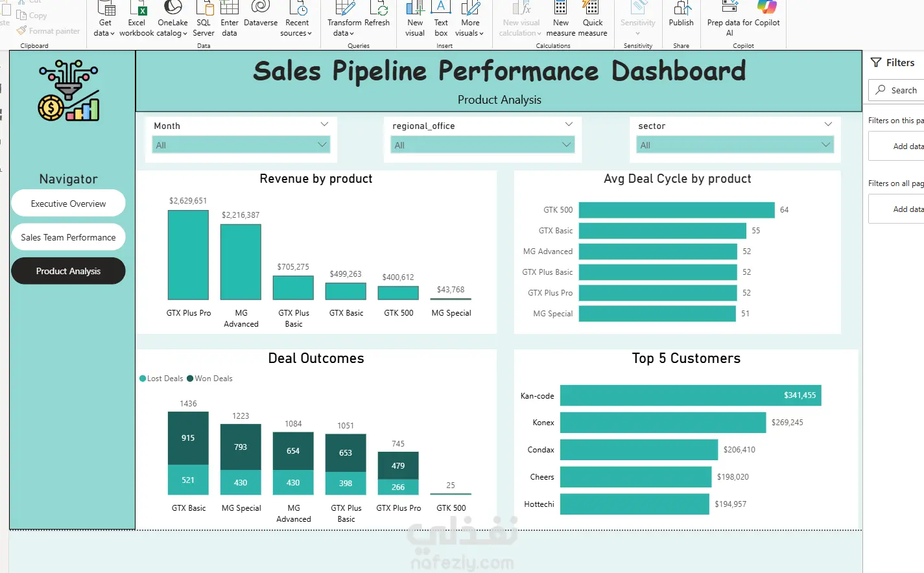Select the GTK 500 deal cycle bar
The width and height of the screenshot is (924, 573).
coord(676,210)
